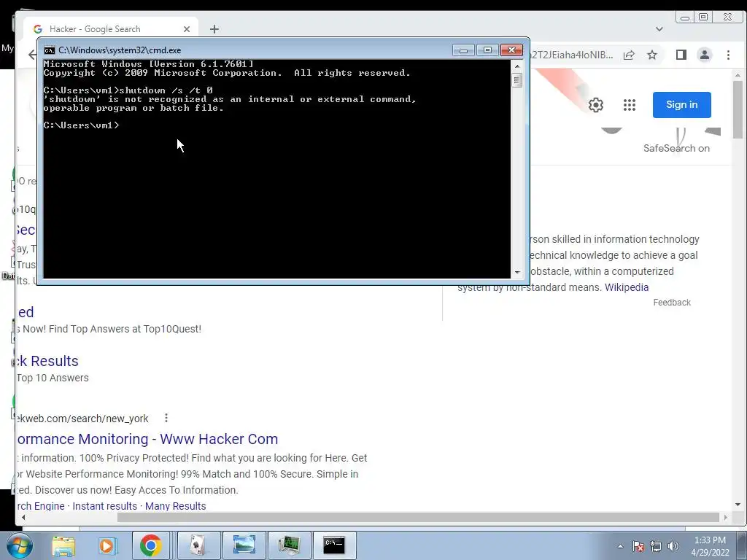This screenshot has height=560, width=747.
Task: Minimize the cmd.exe window
Action: (x=463, y=50)
